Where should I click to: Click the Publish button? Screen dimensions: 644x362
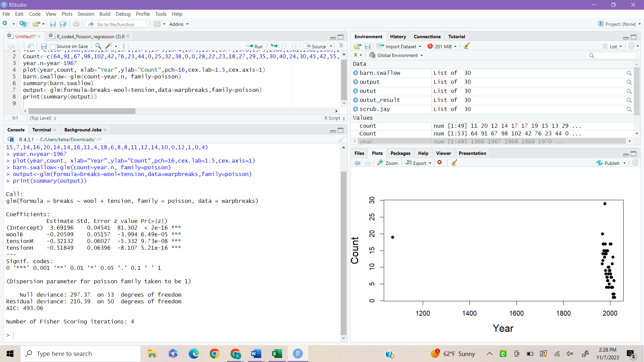(608, 163)
